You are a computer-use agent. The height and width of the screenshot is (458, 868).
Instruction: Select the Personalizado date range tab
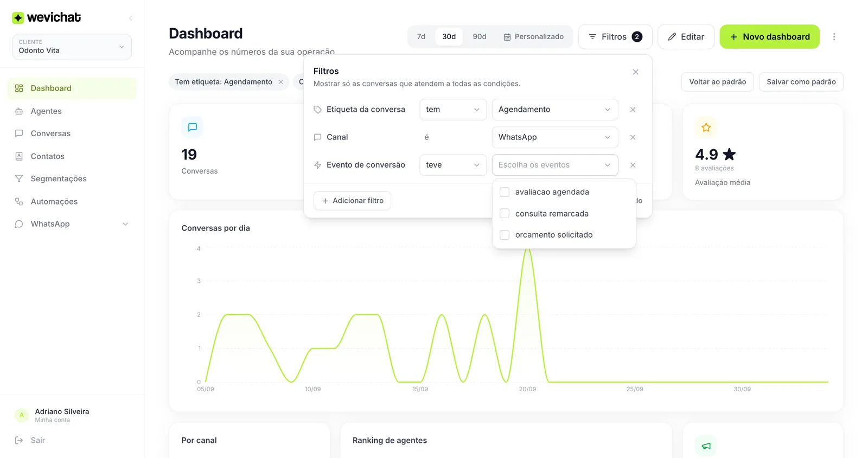click(533, 37)
